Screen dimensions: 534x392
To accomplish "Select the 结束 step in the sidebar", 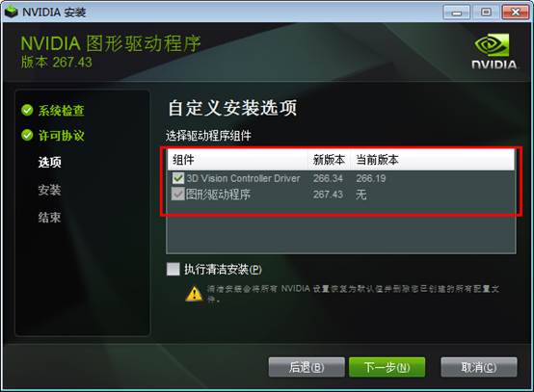I will [x=50, y=217].
